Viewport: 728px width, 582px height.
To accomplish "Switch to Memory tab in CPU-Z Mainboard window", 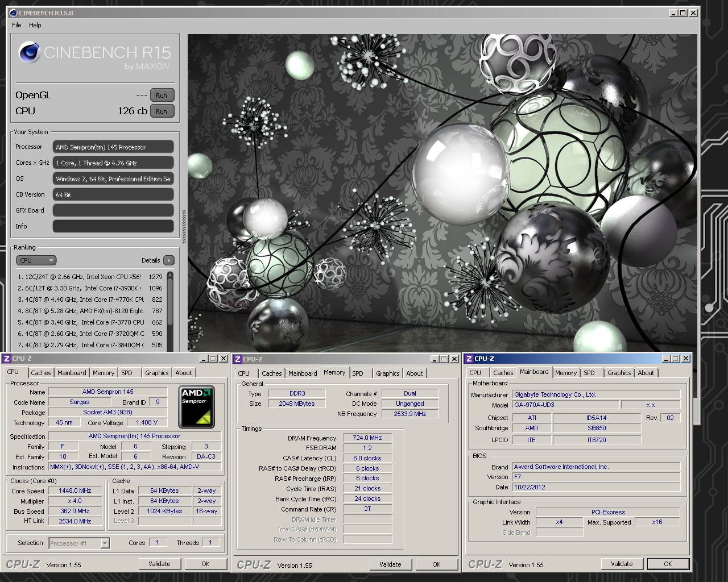I will [566, 373].
